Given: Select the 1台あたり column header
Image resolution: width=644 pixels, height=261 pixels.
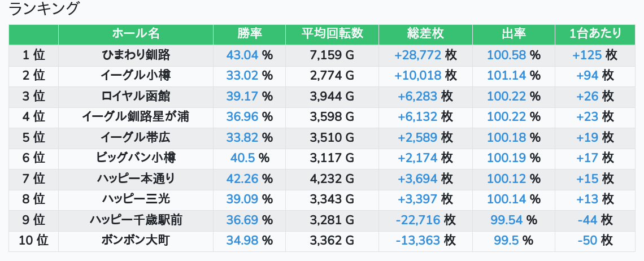Looking at the screenshot, I should pyautogui.click(x=595, y=34).
